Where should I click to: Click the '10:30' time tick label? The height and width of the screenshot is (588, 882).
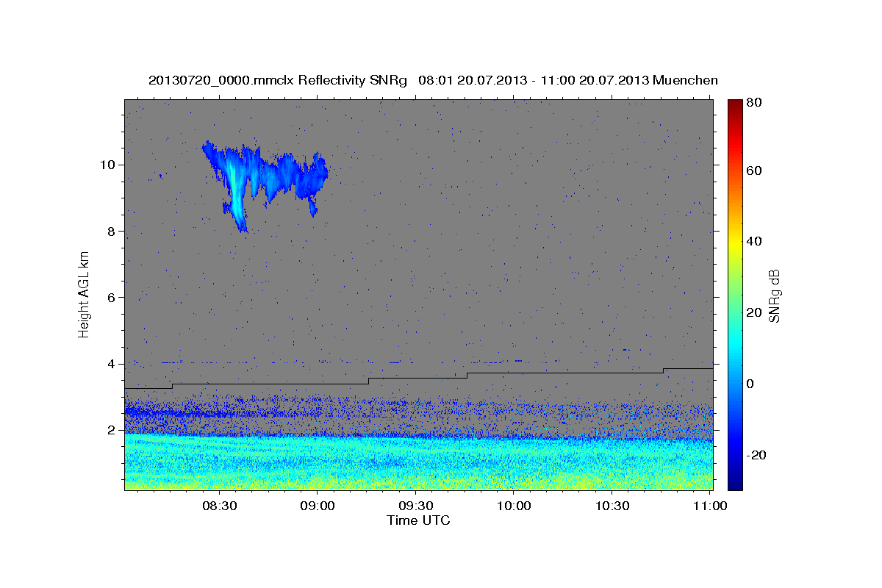pos(612,506)
